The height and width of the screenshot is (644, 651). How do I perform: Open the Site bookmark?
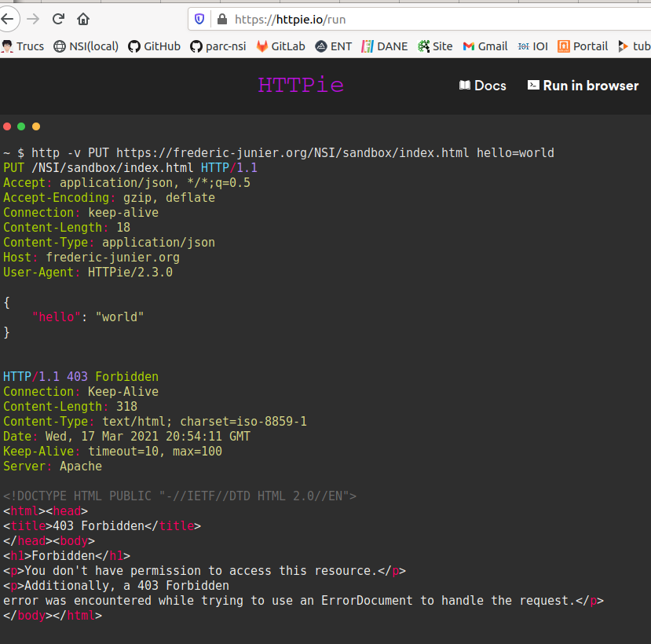[x=435, y=46]
